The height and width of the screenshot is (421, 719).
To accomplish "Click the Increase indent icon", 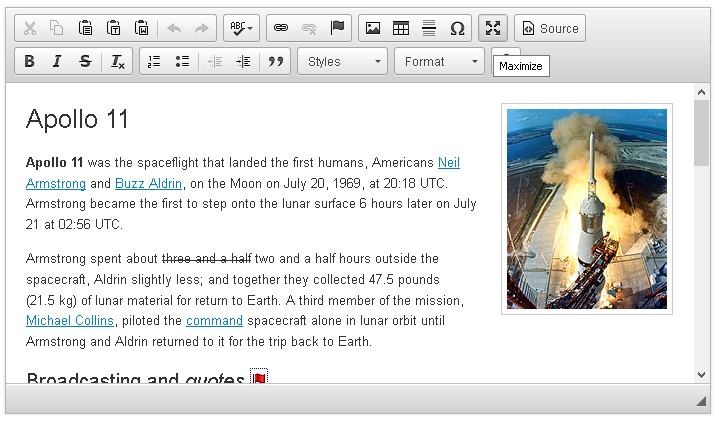I will (x=243, y=61).
